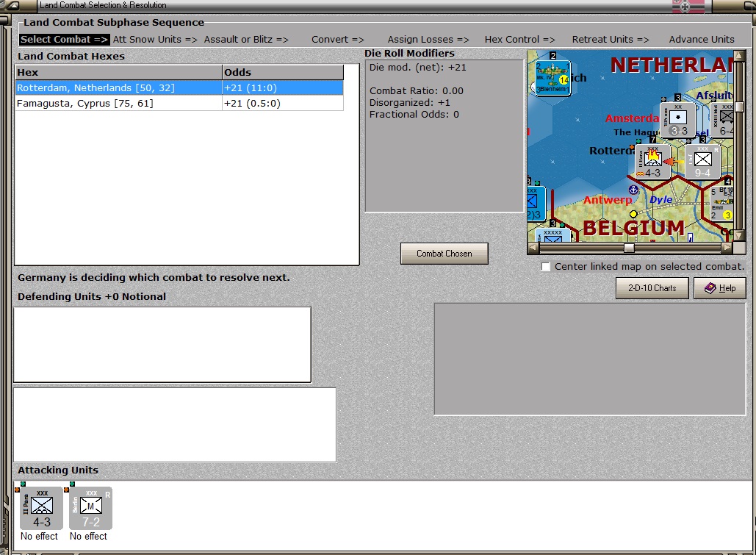Confirm with the Combat Chosen button
The image size is (756, 555).
[444, 254]
